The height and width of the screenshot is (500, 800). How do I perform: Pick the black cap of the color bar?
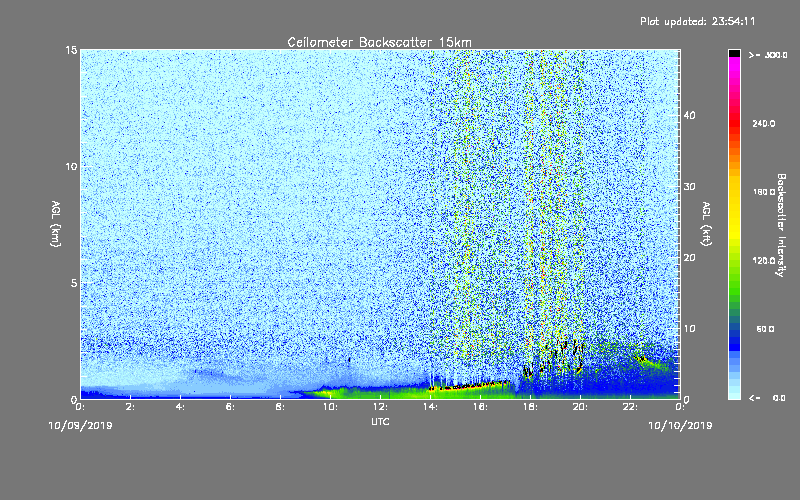734,53
